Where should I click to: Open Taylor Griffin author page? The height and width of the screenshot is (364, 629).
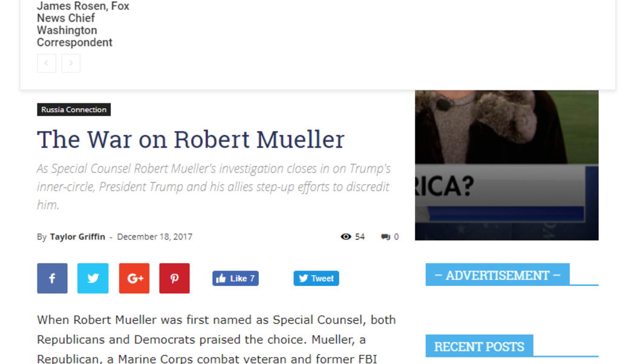[77, 236]
